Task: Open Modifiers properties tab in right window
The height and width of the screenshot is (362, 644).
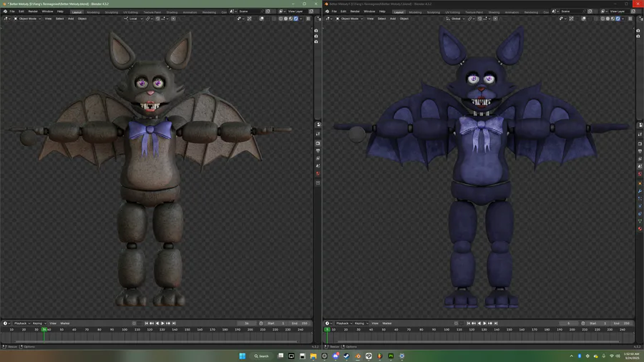Action: 640,191
